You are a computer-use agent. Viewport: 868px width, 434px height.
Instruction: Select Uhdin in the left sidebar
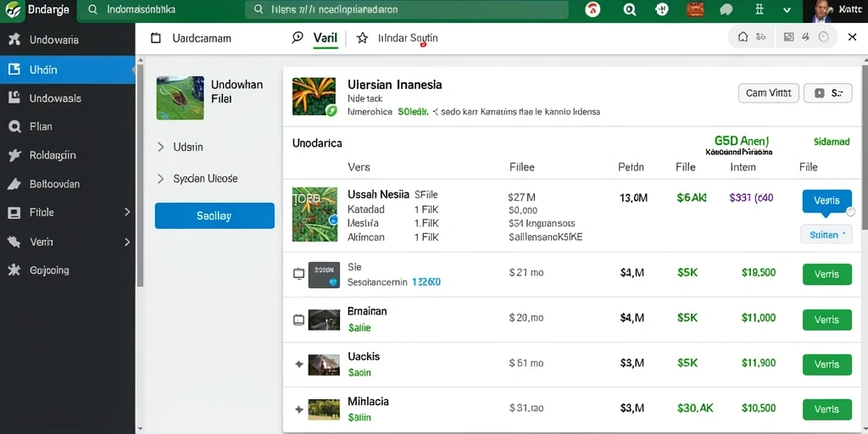pyautogui.click(x=68, y=70)
